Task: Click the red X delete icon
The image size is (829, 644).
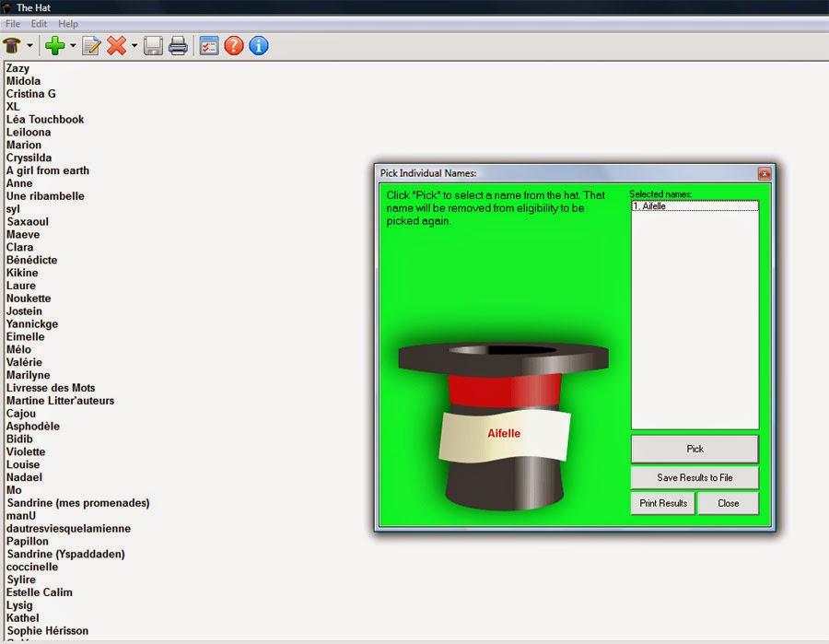Action: point(116,45)
